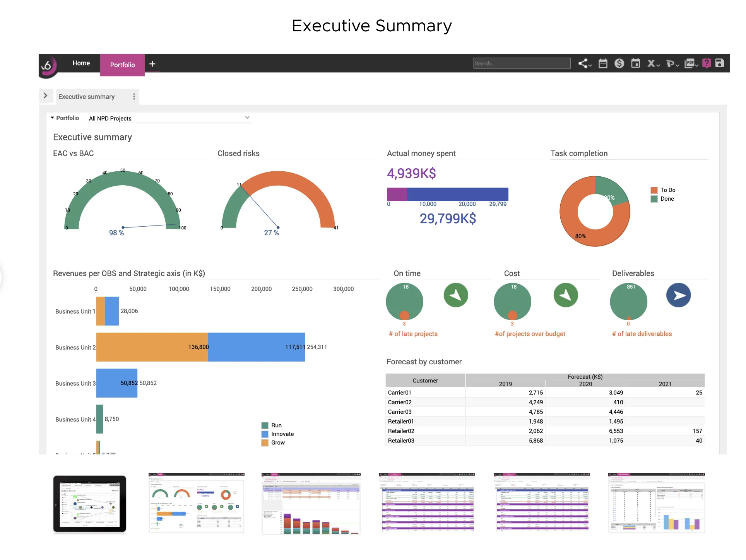
Task: Open the share dropdown icon
Action: tap(585, 63)
